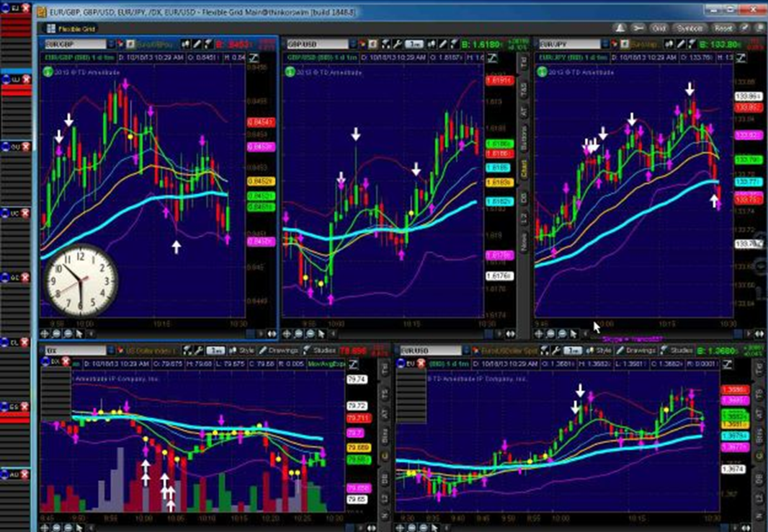Close the EJ gadget in left sidebar
This screenshot has width=768, height=532.
[26, 8]
